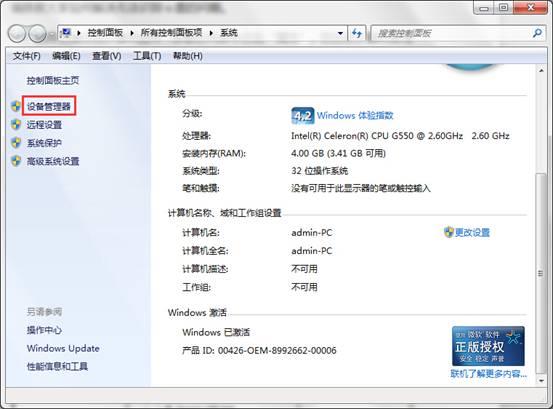Go to 控制面板主页 home
The width and height of the screenshot is (553, 409).
click(53, 80)
